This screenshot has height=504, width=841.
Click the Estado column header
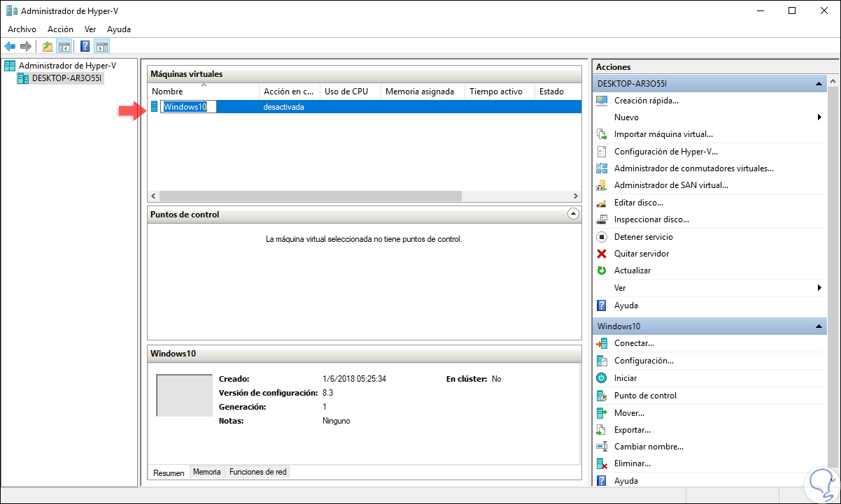[x=558, y=92]
